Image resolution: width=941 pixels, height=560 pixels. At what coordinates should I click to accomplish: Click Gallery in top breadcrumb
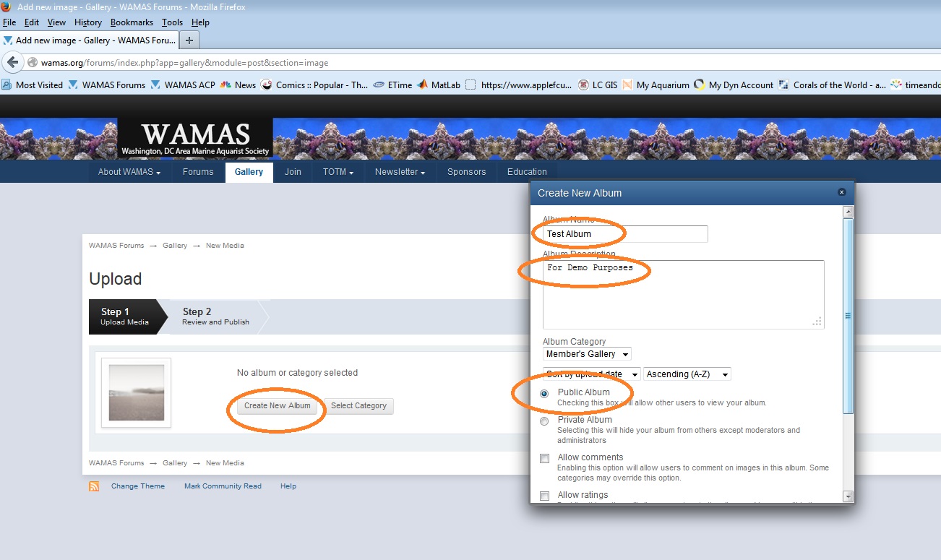(175, 246)
